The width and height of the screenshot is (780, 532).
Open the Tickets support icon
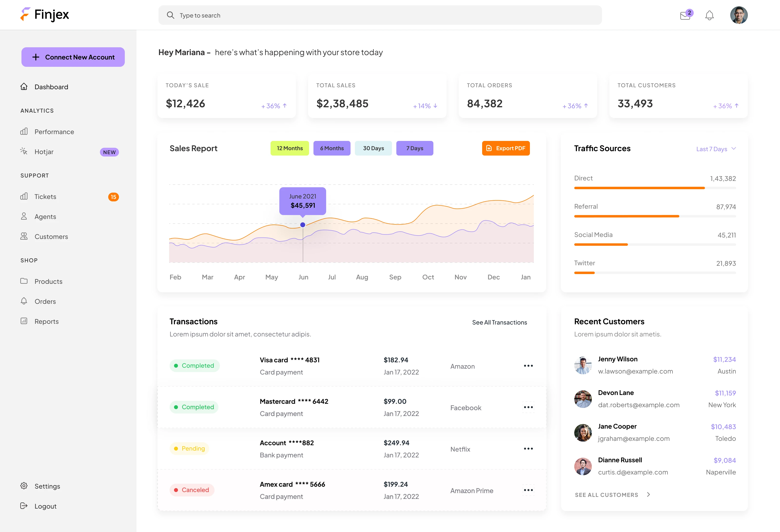(x=24, y=196)
